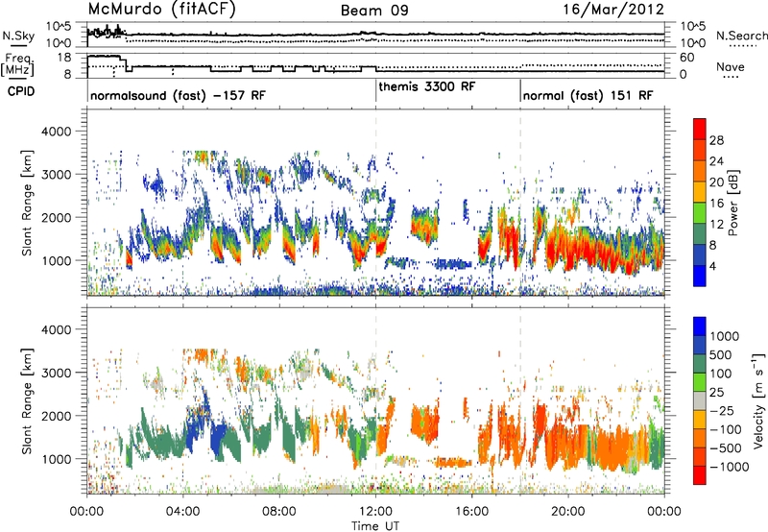Click the '12:00' time axis label

[x=375, y=512]
